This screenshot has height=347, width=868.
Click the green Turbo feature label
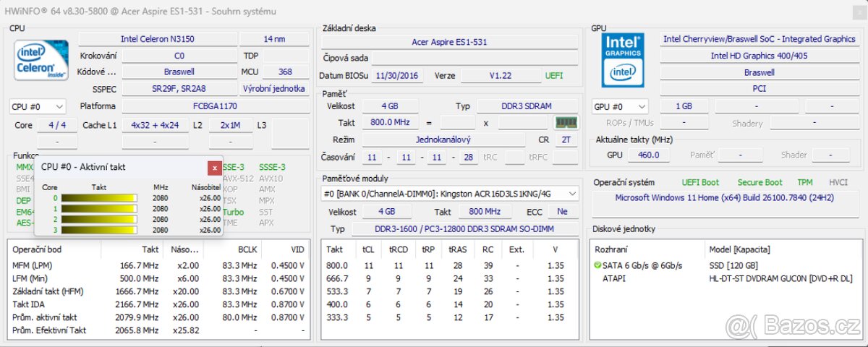click(x=233, y=212)
